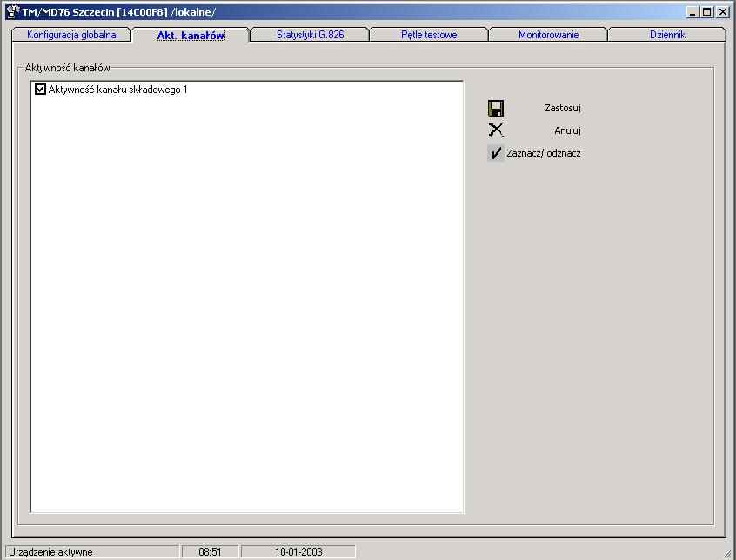Screen dimensions: 736x560
Task: Click the X-shaped Anuluj icon
Action: [x=496, y=130]
